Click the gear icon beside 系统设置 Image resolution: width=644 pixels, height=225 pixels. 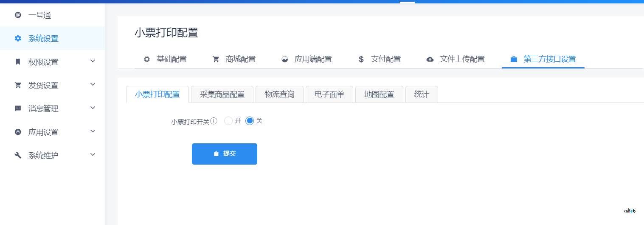(x=18, y=38)
